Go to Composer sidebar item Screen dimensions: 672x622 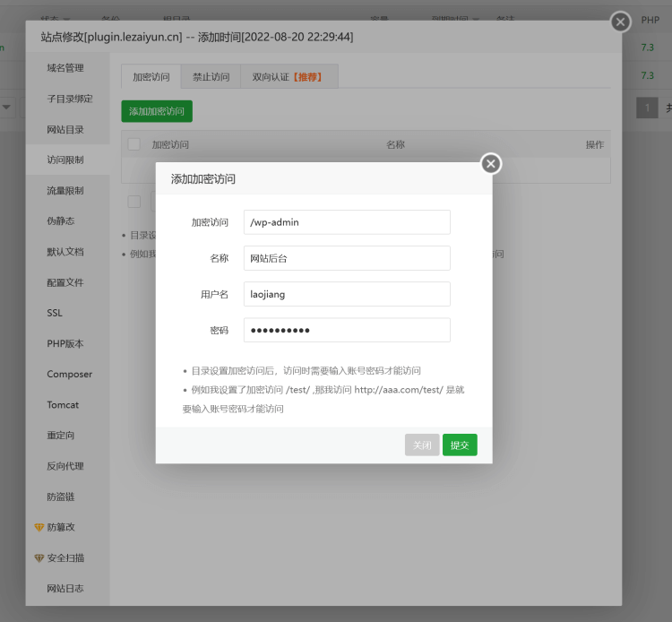[69, 375]
